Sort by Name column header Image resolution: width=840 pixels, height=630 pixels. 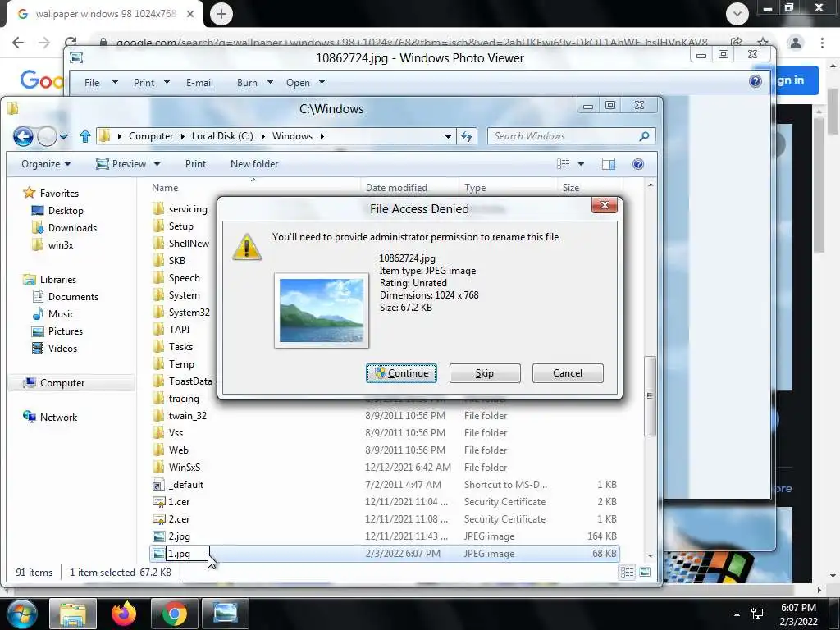[164, 188]
